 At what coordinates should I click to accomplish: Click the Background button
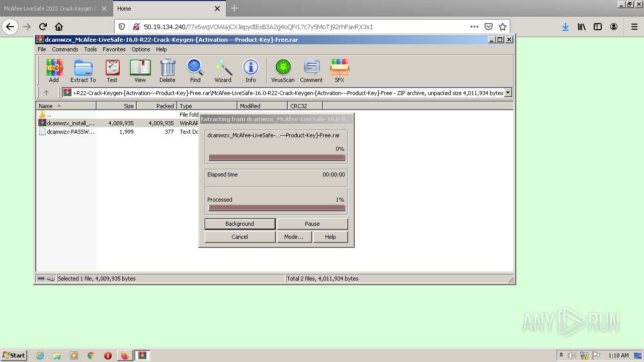point(239,224)
